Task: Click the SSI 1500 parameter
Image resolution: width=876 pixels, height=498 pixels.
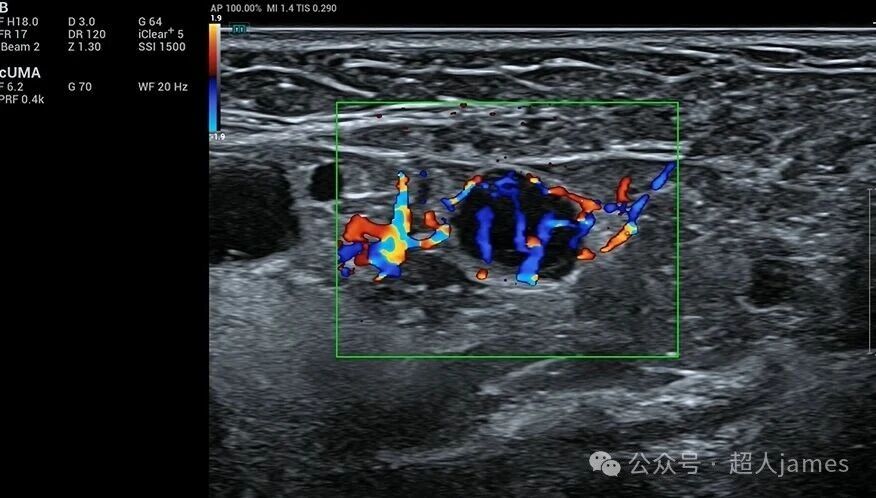Action: click(x=162, y=47)
